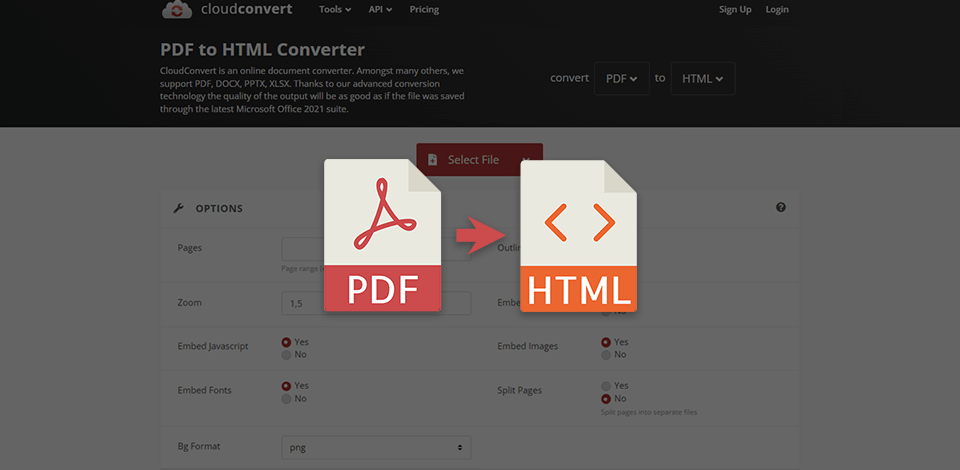
Task: Select No for Embed Javascript
Action: [286, 355]
